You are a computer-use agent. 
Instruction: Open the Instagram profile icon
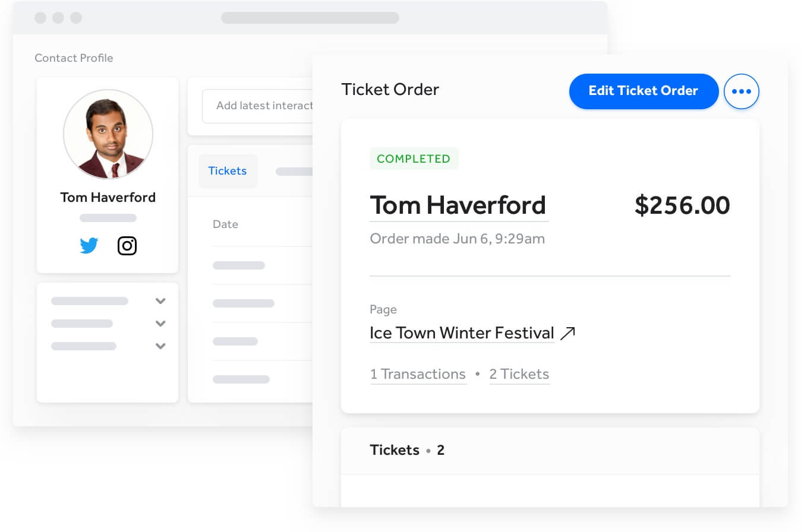coord(127,245)
